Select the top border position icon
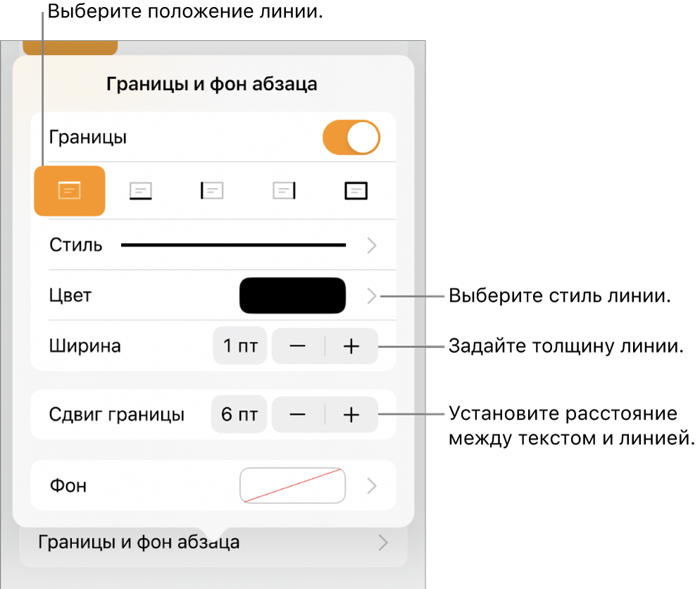700x589 pixels. click(x=70, y=191)
